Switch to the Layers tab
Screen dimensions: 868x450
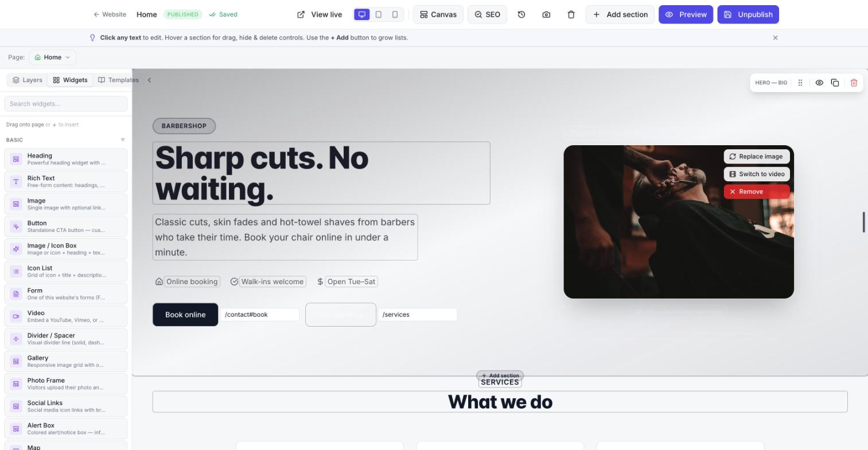28,80
